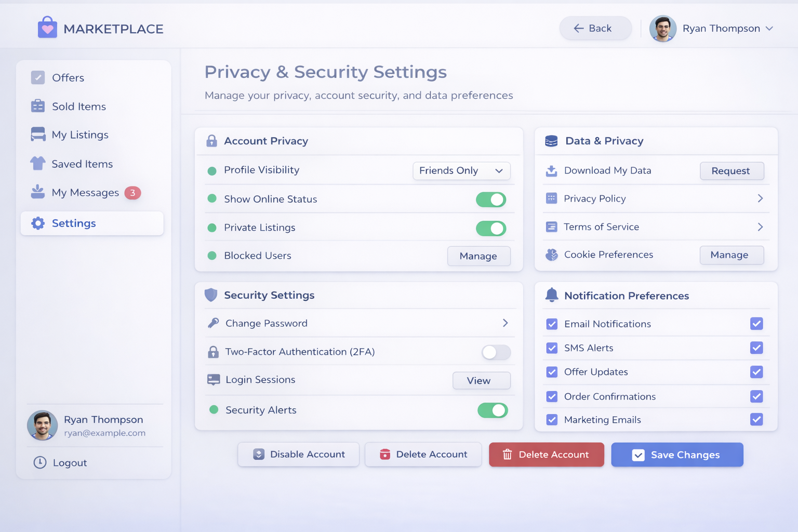The image size is (798, 532).
Task: Uncheck the Marketing Emails right checkbox
Action: 756,419
